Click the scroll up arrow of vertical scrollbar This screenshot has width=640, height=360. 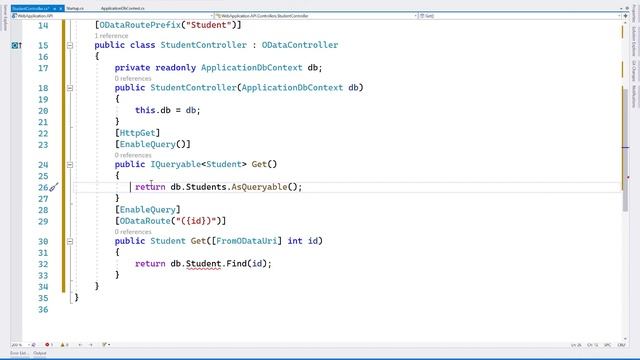click(x=625, y=23)
